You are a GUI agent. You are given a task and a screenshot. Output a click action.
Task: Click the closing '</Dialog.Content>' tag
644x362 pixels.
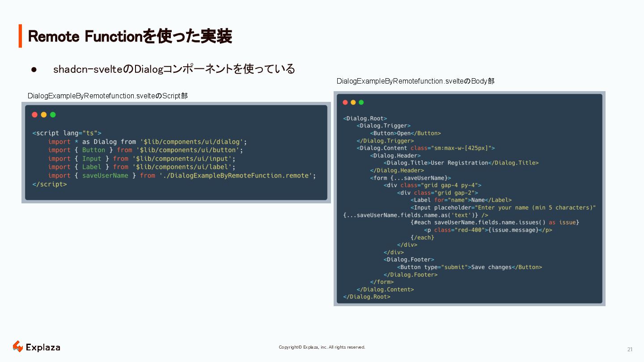tap(386, 289)
